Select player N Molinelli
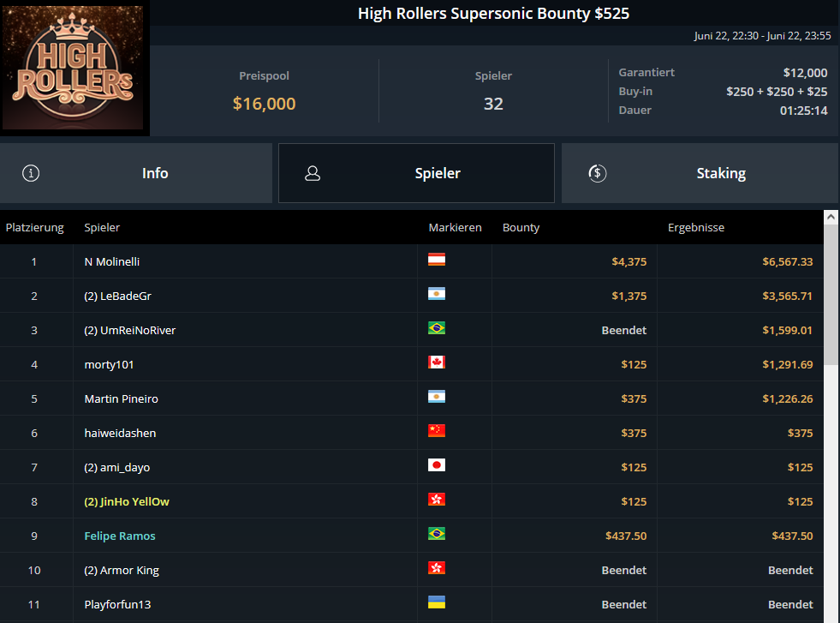The image size is (840, 623). [x=112, y=261]
